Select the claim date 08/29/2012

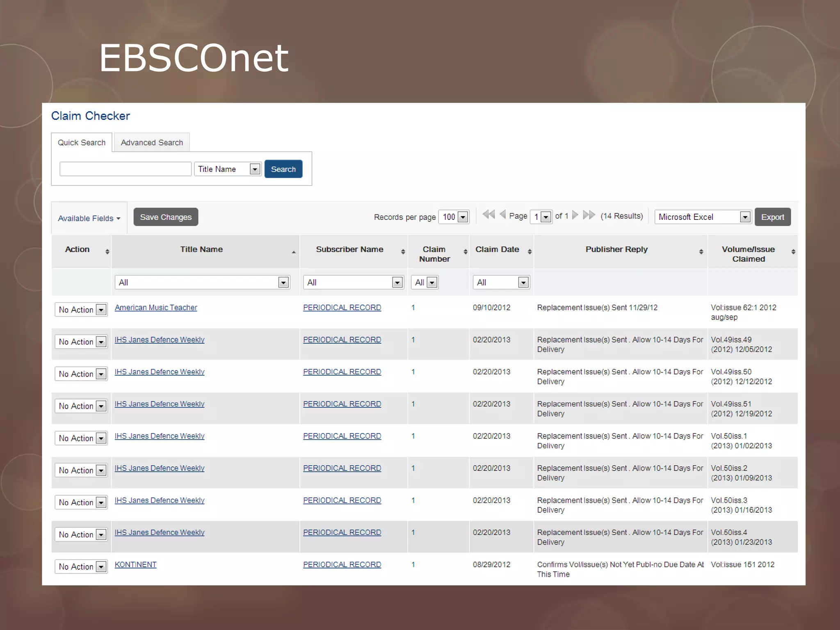[491, 564]
